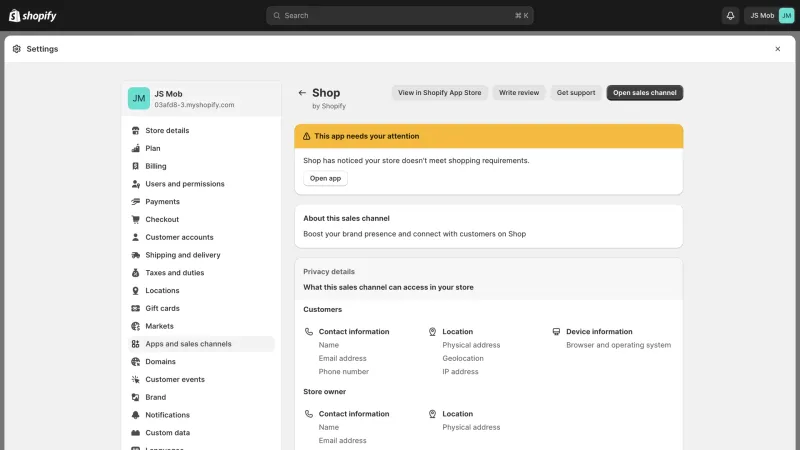Open Customer events settings
This screenshot has height=450, width=800.
202,380
